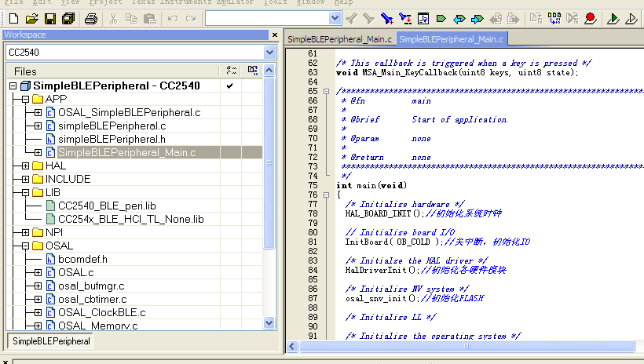The image size is (644, 364).
Task: Click the Save All stacked floppies icon
Action: pos(68,19)
